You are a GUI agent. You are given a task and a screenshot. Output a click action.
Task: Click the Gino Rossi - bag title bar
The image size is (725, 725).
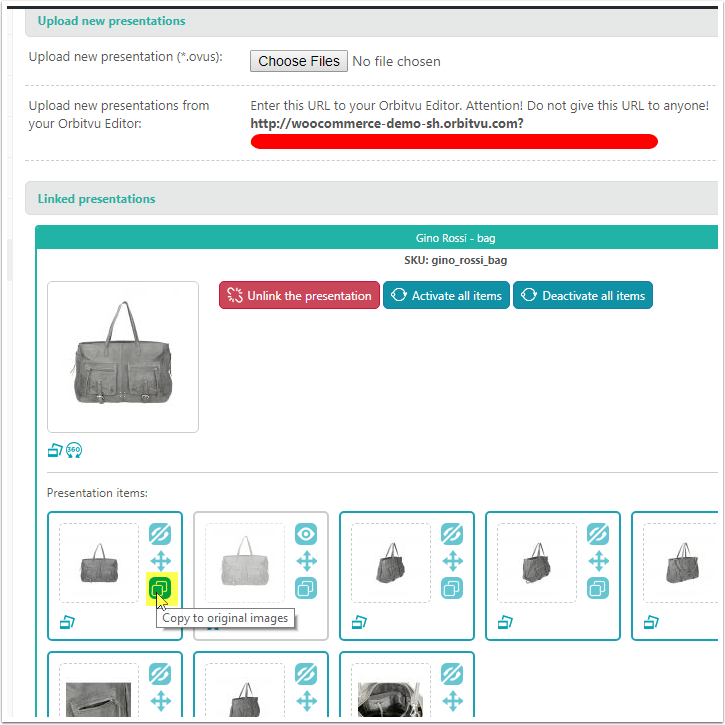377,238
